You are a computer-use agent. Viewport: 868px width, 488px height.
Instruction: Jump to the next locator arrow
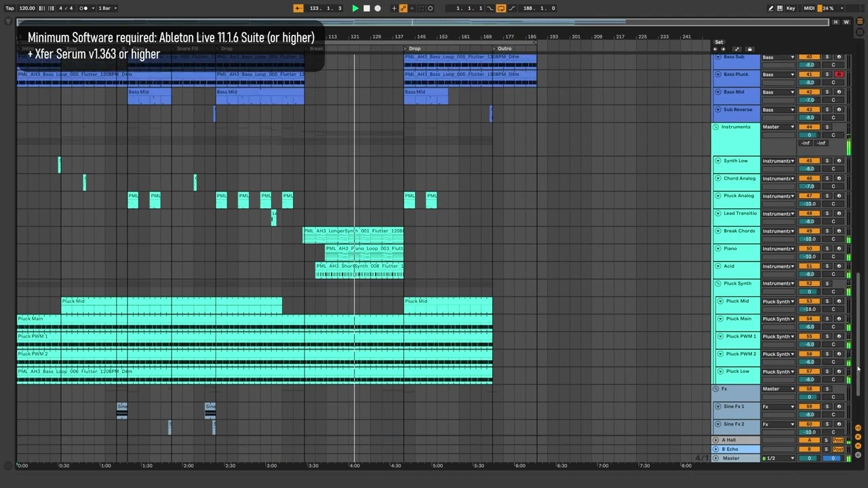(723, 49)
